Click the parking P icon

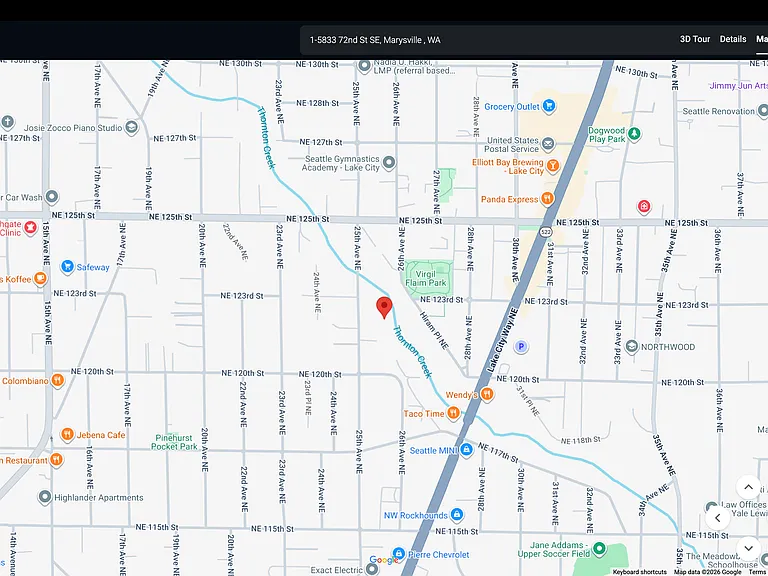521,347
